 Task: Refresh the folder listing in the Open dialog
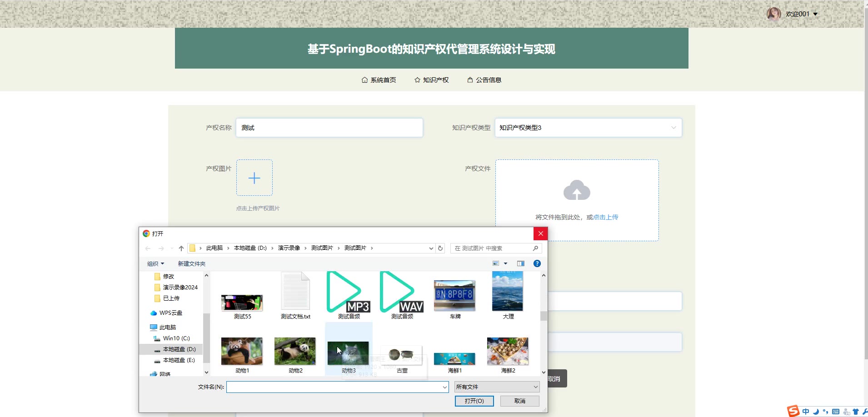point(440,248)
